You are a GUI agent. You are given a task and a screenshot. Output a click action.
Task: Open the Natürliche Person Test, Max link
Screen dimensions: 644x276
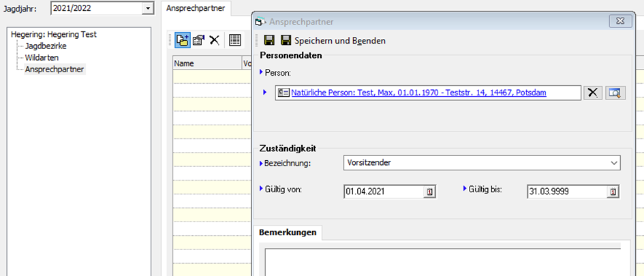click(x=418, y=93)
